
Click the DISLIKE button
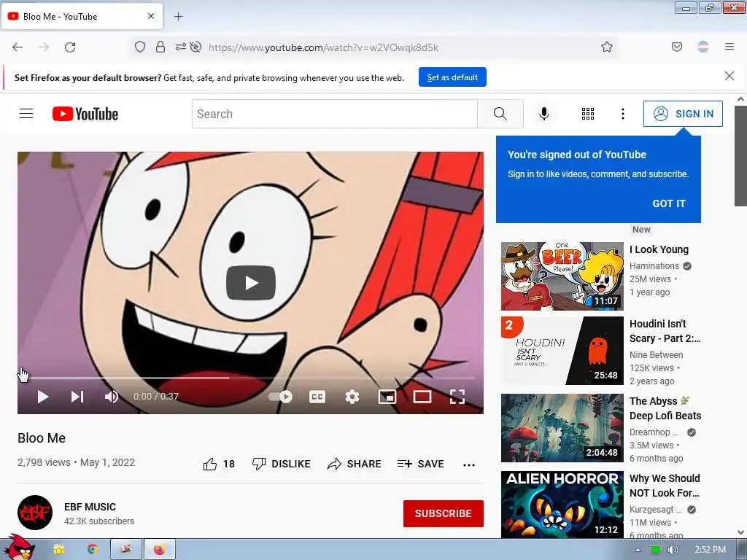(281, 464)
